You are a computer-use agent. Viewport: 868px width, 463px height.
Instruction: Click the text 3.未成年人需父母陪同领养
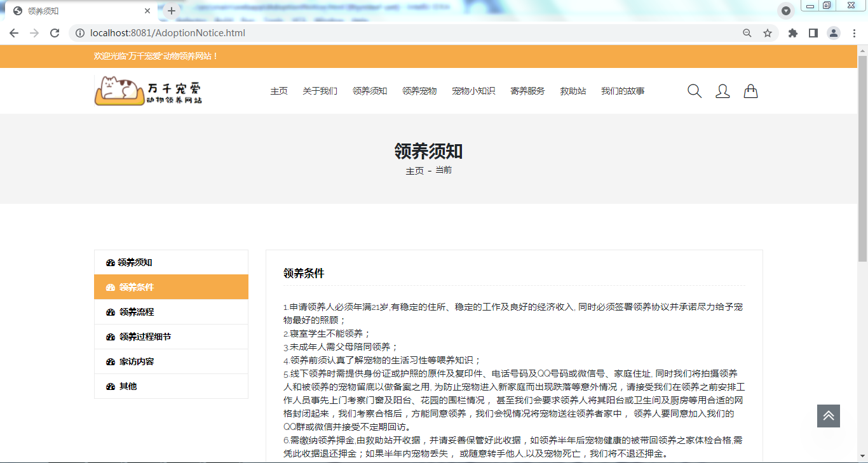pyautogui.click(x=341, y=347)
